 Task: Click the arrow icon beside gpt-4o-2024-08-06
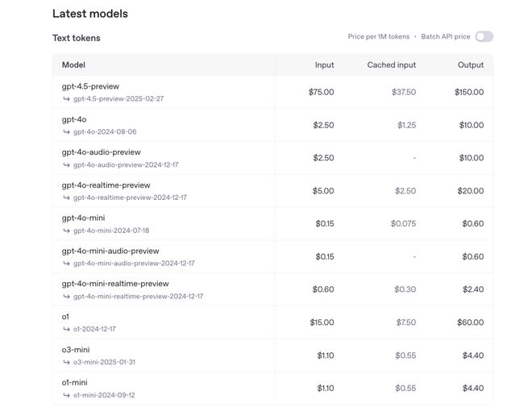[66, 132]
